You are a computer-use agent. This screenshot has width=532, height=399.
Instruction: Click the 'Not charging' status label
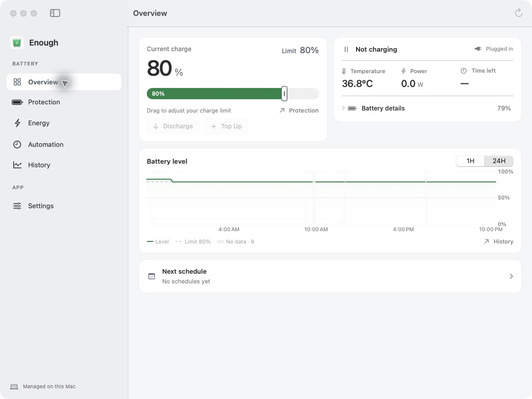376,50
